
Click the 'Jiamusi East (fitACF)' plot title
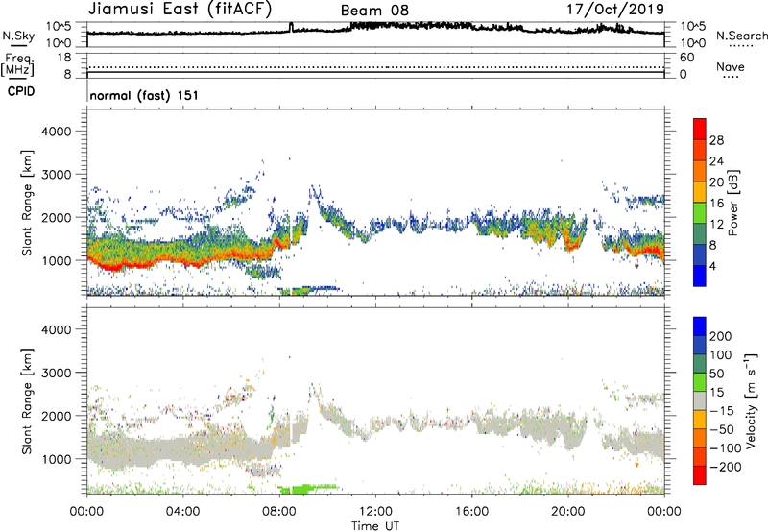click(180, 9)
